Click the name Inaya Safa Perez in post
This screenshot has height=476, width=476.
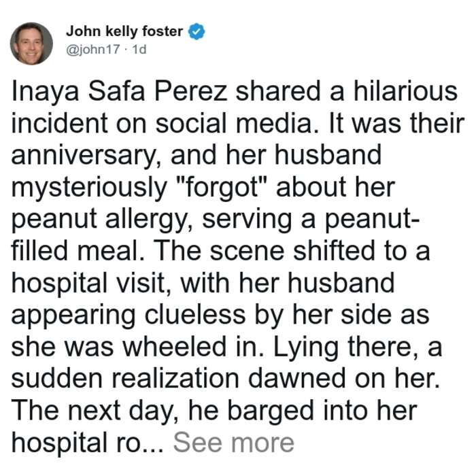tap(119, 91)
